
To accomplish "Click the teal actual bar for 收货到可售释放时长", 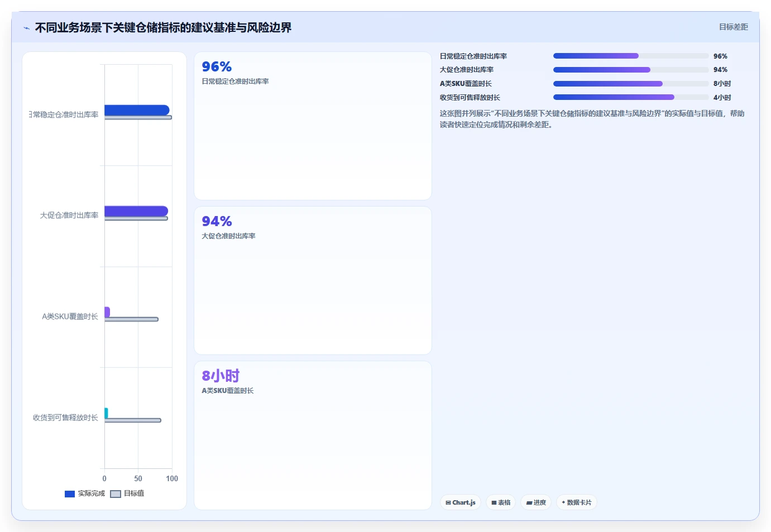I will [x=106, y=413].
